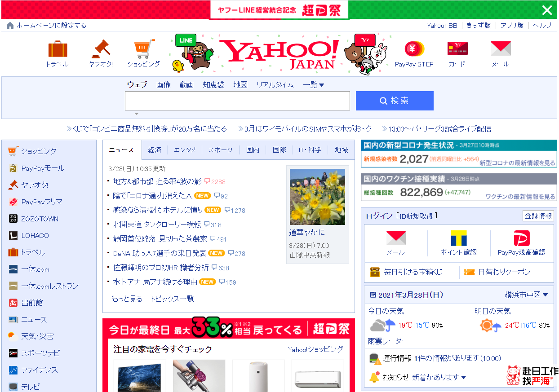The width and height of the screenshot is (559, 392).
Task: Click the ZOZOTOWN sidebar icon
Action: coord(13,219)
